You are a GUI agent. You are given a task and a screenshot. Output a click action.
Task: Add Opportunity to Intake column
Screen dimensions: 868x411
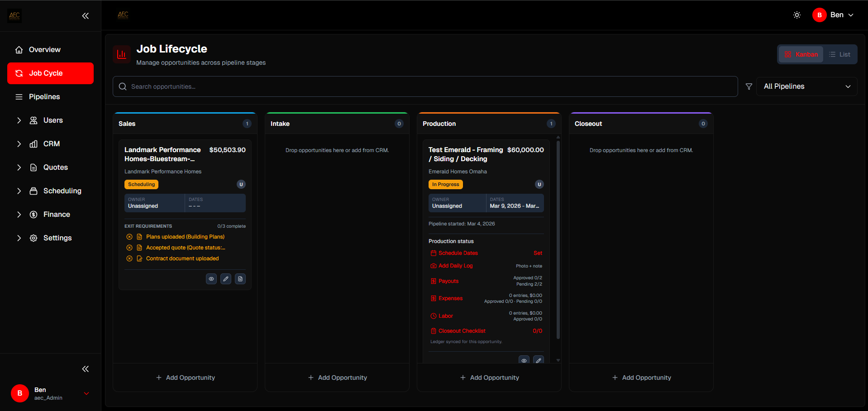coord(337,378)
